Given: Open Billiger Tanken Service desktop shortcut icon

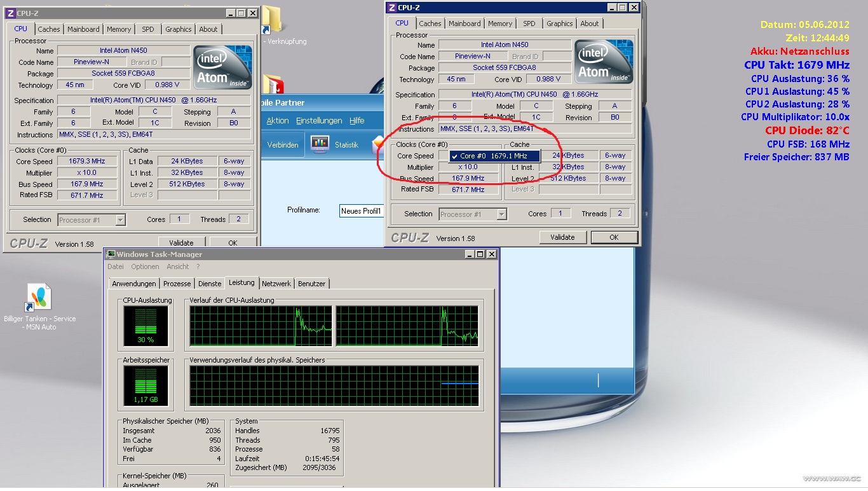Looking at the screenshot, I should (39, 298).
